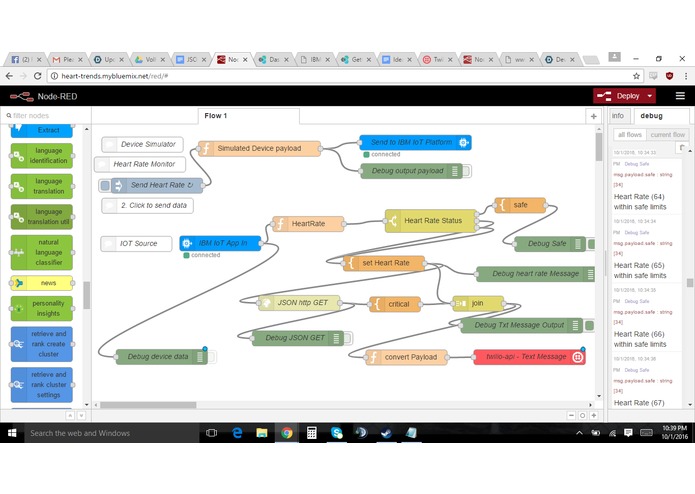
Task: Zoom in the flow canvas
Action: click(x=593, y=416)
